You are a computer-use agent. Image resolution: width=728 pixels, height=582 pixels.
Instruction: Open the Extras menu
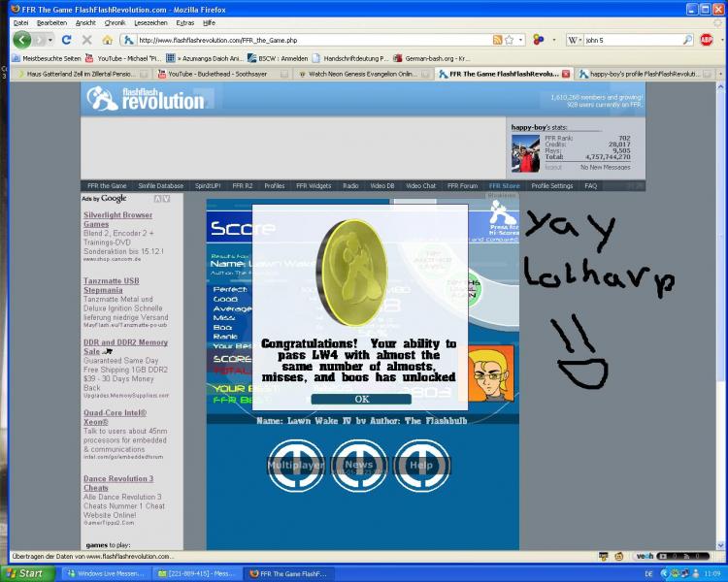[x=185, y=22]
